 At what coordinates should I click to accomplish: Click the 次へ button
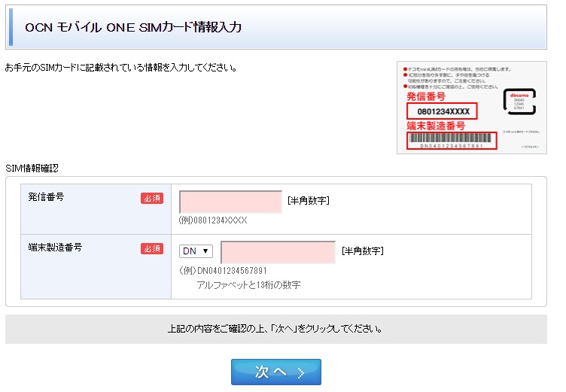tap(276, 372)
